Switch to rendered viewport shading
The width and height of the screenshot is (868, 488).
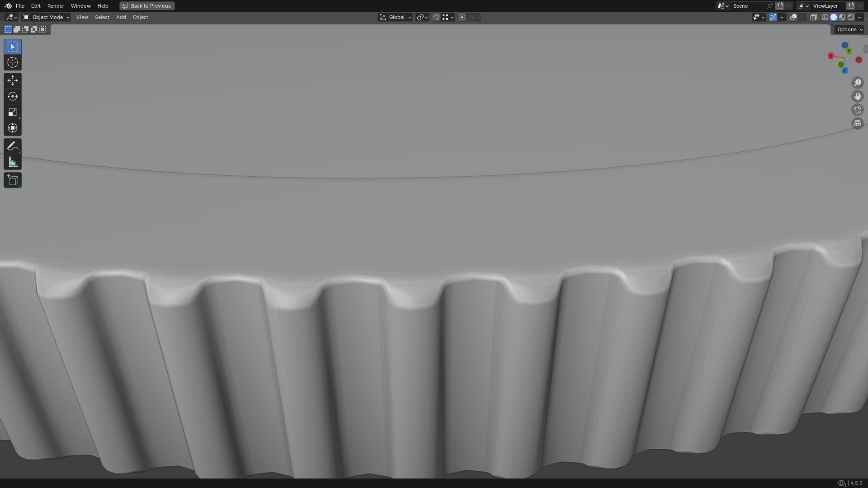[x=851, y=17]
